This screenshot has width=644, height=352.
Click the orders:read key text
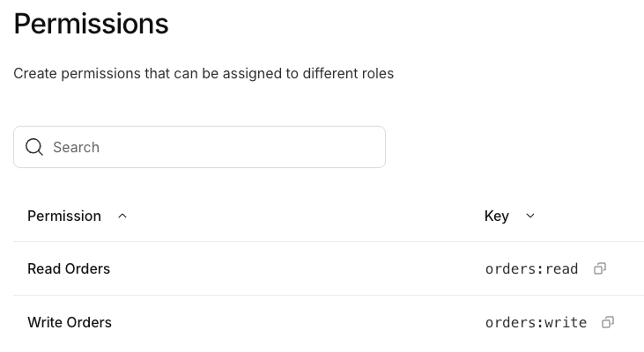531,268
